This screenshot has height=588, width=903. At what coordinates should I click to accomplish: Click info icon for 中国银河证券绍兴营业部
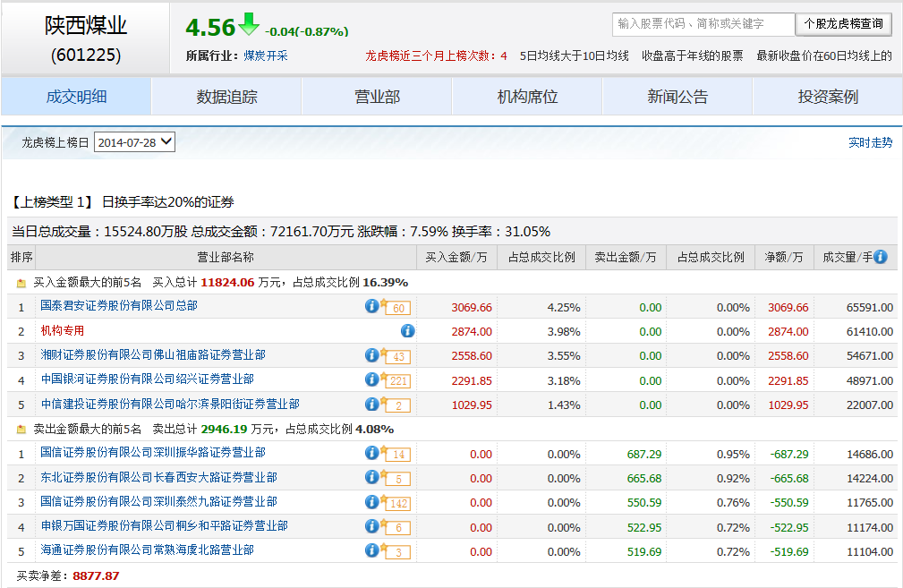371,379
